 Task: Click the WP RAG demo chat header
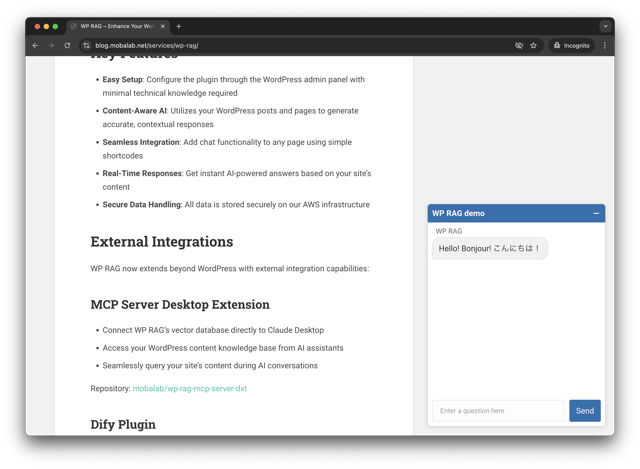[x=516, y=213]
